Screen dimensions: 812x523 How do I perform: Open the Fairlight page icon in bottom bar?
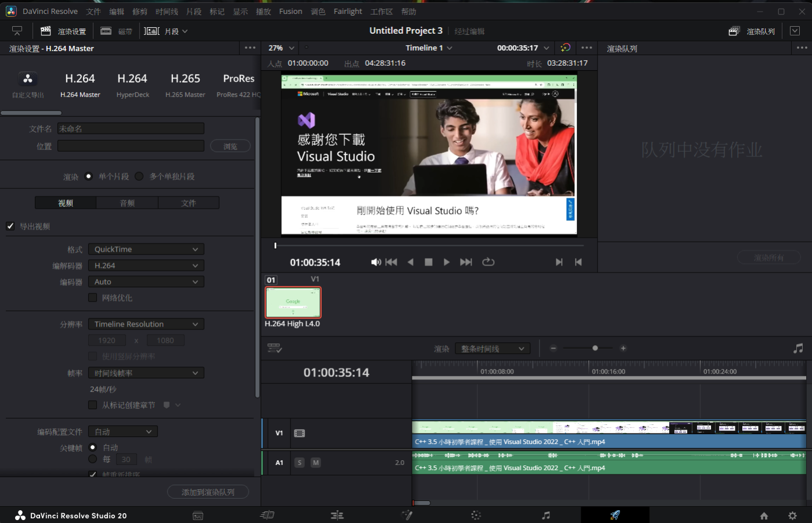pyautogui.click(x=545, y=515)
